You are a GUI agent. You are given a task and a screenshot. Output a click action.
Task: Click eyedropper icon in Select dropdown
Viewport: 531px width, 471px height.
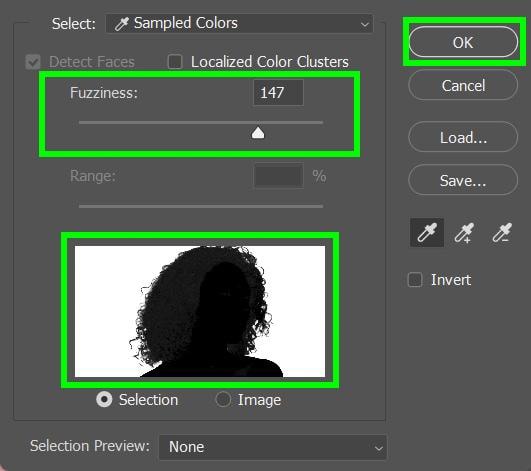coord(121,24)
